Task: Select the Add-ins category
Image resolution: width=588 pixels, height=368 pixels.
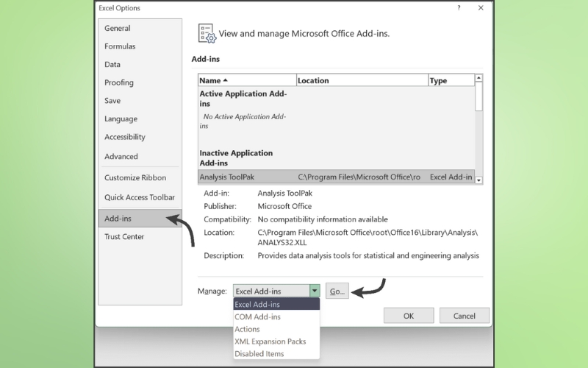Action: click(140, 218)
